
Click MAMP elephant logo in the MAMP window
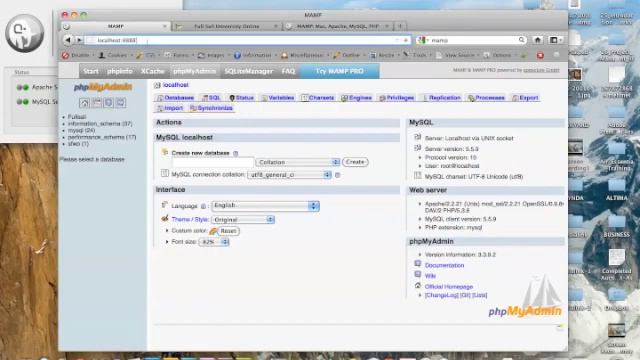24,33
